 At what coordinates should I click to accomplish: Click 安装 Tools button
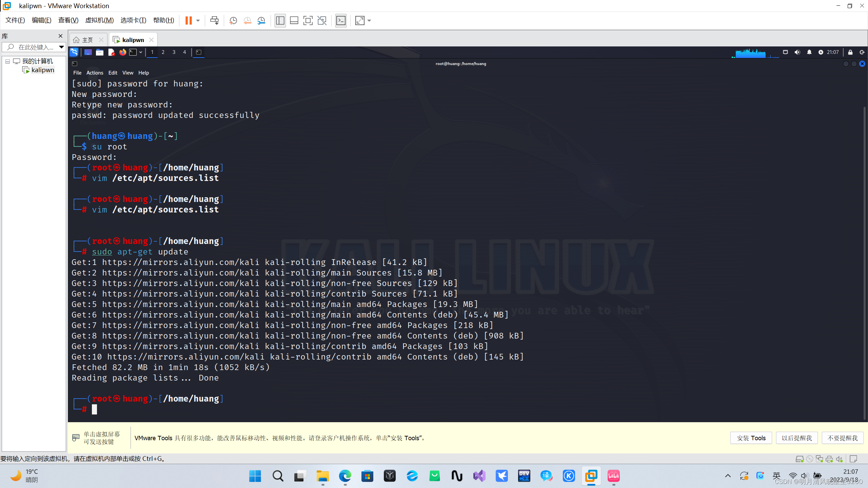pos(751,438)
